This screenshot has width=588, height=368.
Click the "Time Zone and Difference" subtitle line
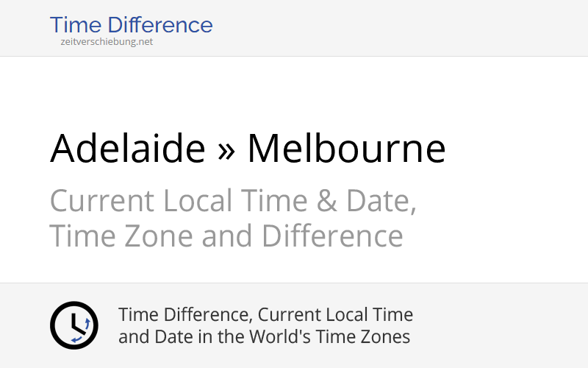point(226,236)
